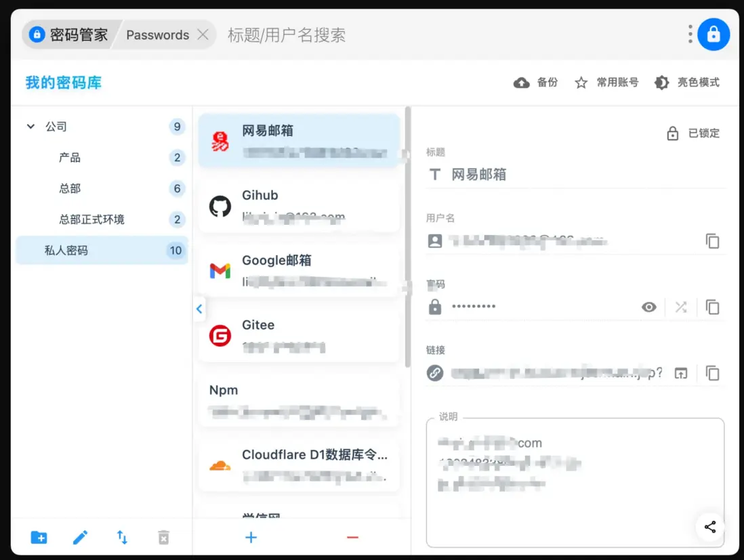Close the Passwords search tag
This screenshot has width=744, height=560.
203,35
